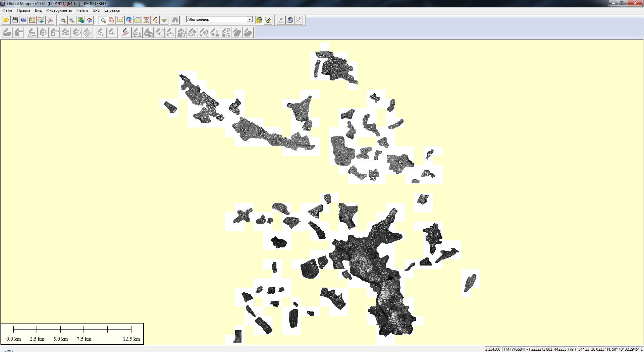Click the Home full view icon

point(90,20)
